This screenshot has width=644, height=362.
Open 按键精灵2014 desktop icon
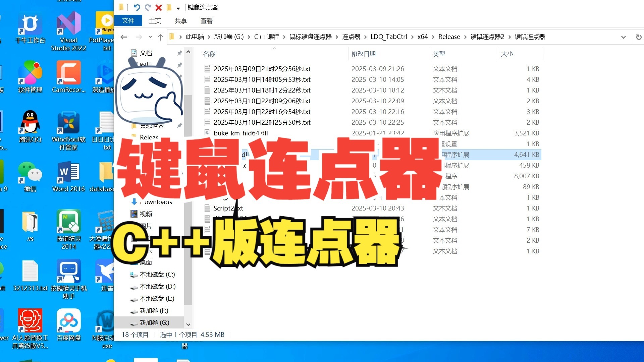click(x=68, y=230)
